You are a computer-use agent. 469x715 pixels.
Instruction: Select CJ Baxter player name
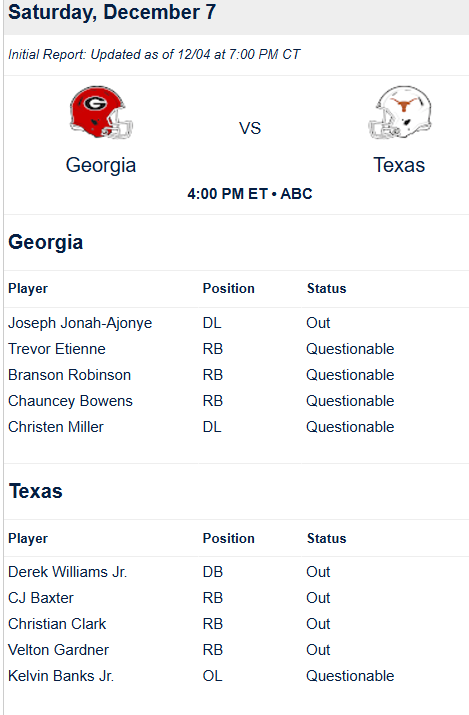(x=41, y=598)
